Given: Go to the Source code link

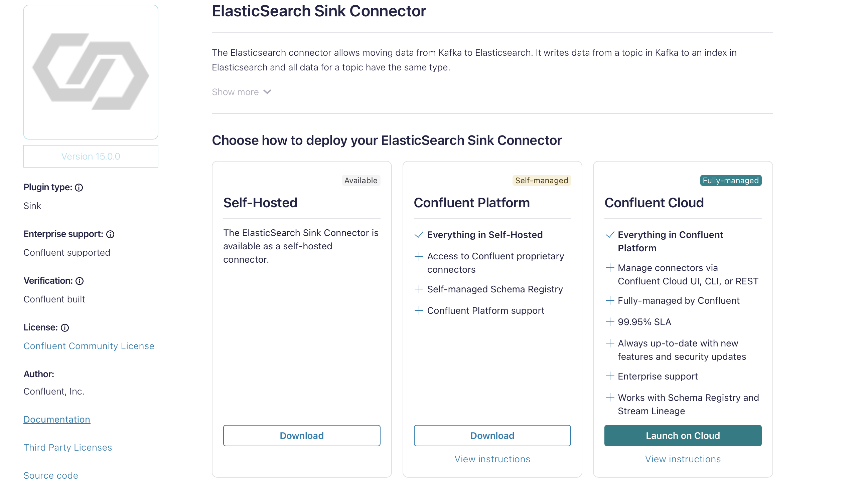Looking at the screenshot, I should pos(51,475).
